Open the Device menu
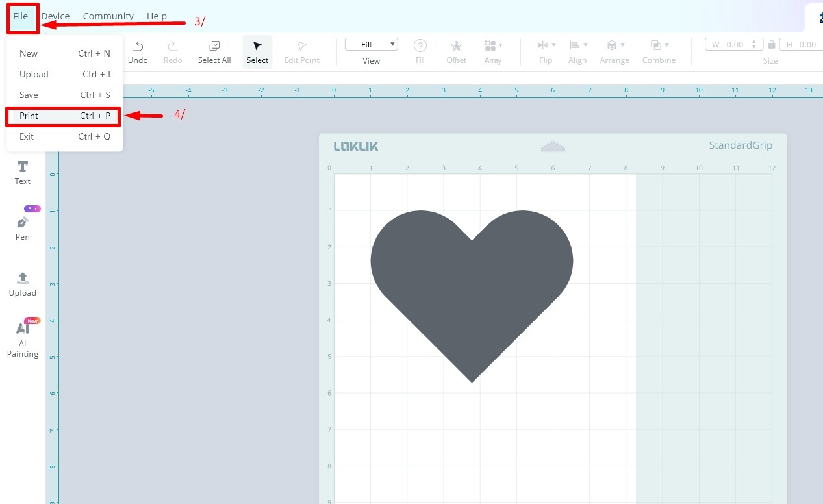The width and height of the screenshot is (823, 504). (x=55, y=16)
